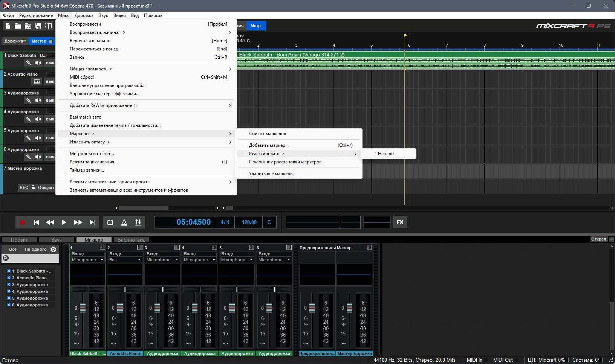Image resolution: width=615 pixels, height=364 pixels.
Task: Uncheck 1. Black Sabbath in mixer list
Action: coord(9,271)
